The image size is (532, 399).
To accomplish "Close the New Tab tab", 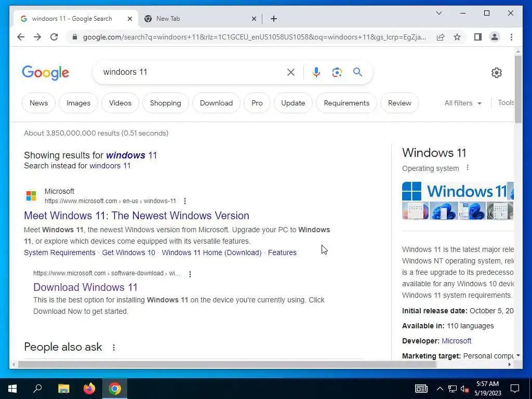I will pos(254,19).
